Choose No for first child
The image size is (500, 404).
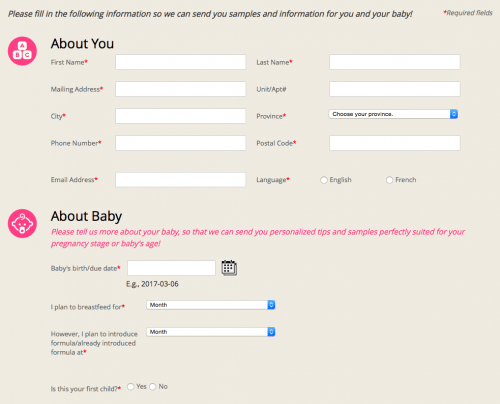tap(153, 386)
